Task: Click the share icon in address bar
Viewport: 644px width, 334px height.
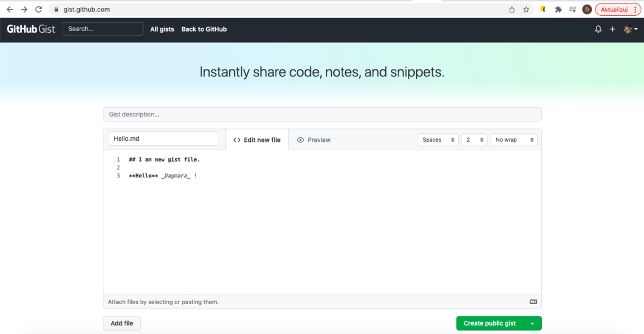Action: pos(512,9)
